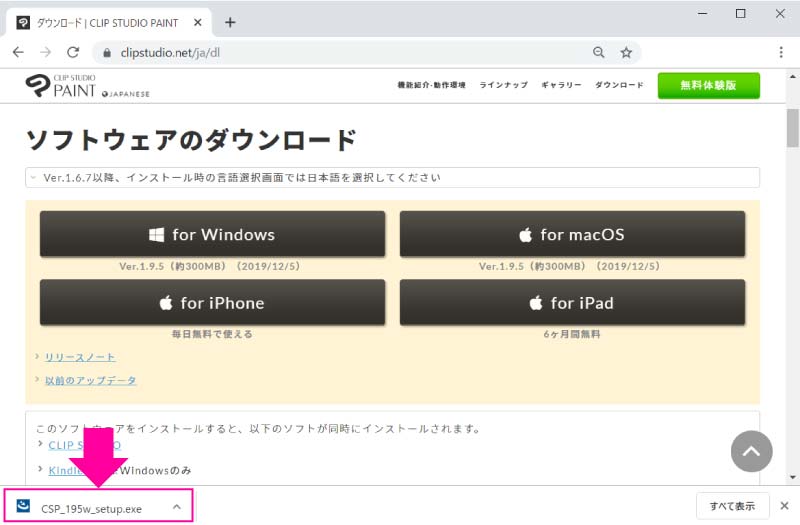The image size is (800, 525).
Task: Close the downloads bar
Action: tap(784, 506)
